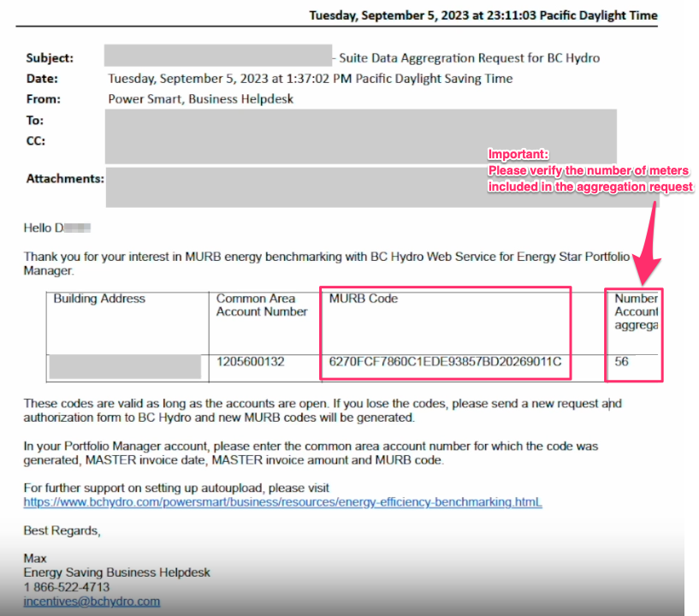This screenshot has width=699, height=616.
Task: Click the redacted Attachments box
Action: pos(359,187)
